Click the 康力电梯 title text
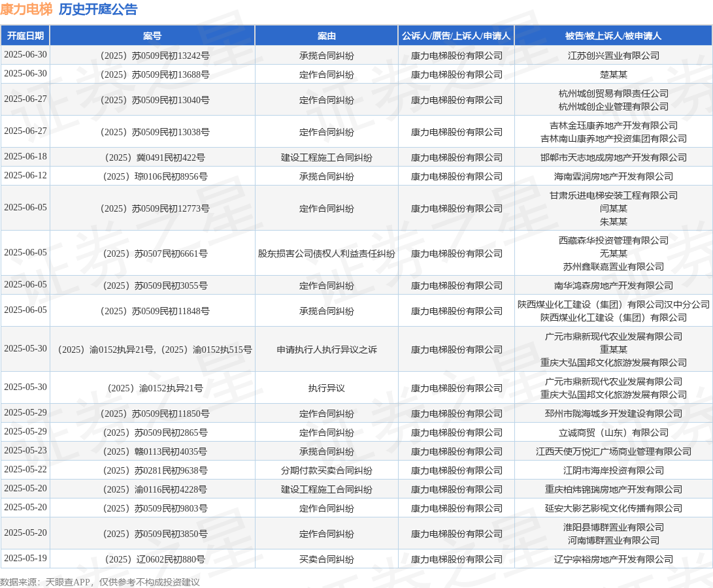Viewport: 713px width, 588px height. click(26, 9)
